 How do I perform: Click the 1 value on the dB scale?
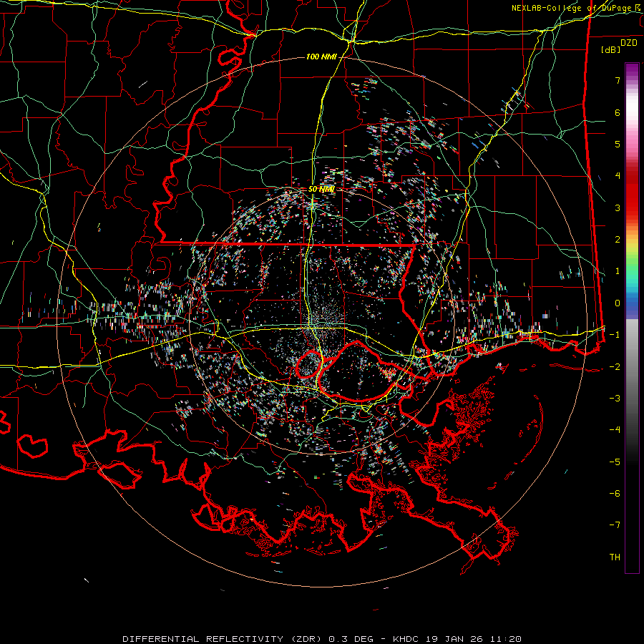[618, 271]
